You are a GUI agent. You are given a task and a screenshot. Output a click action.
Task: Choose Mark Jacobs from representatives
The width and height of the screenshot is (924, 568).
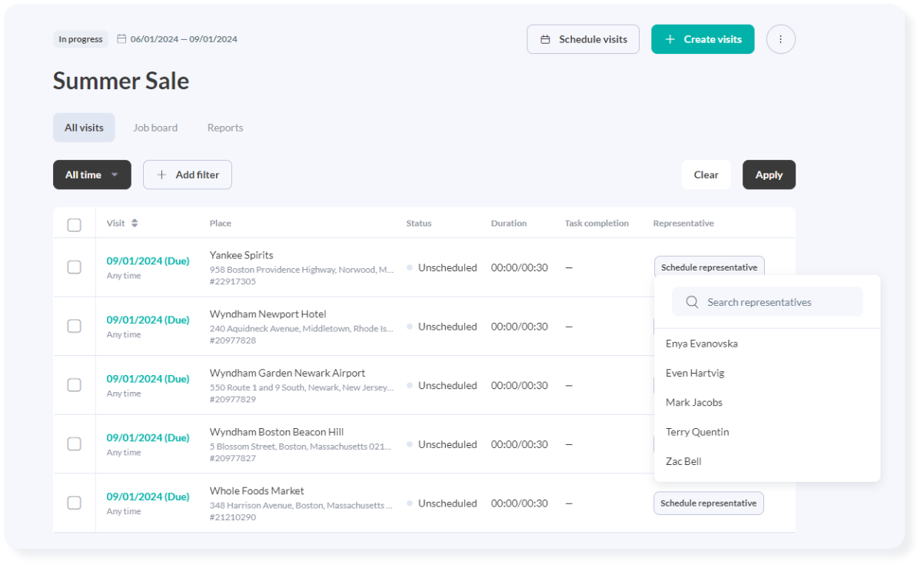[x=694, y=402]
